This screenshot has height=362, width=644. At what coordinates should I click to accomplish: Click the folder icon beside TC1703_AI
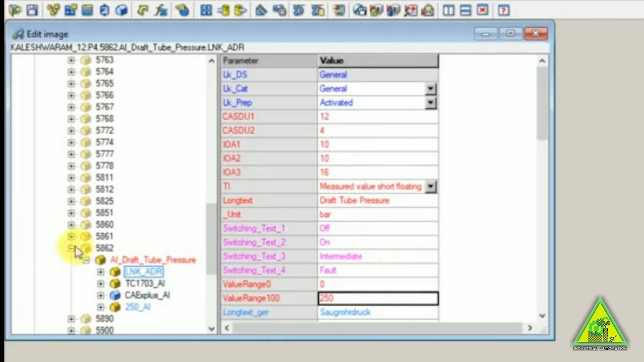115,284
